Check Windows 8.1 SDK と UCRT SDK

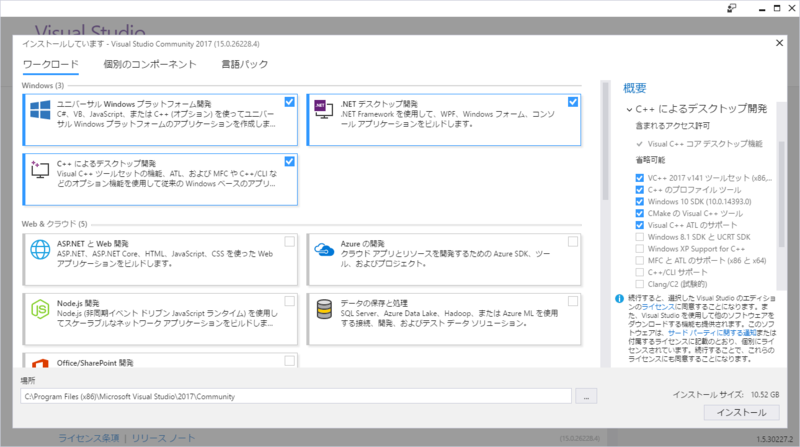(x=639, y=237)
